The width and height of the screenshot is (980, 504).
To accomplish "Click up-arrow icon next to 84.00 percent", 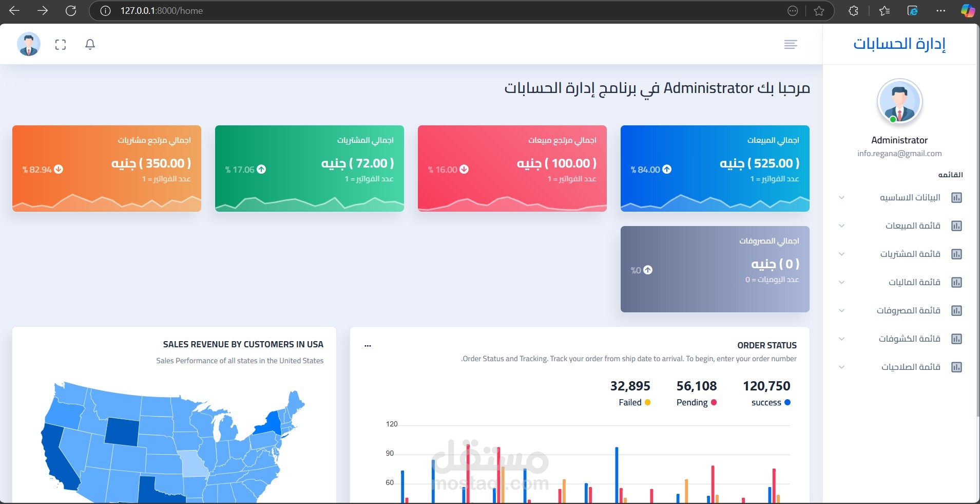I will [667, 169].
